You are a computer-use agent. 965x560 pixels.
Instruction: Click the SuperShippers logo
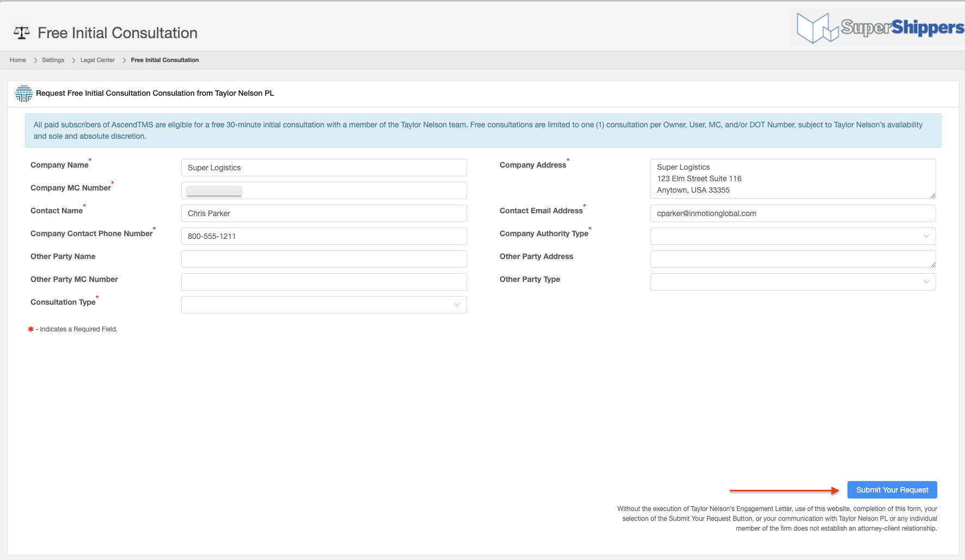880,27
